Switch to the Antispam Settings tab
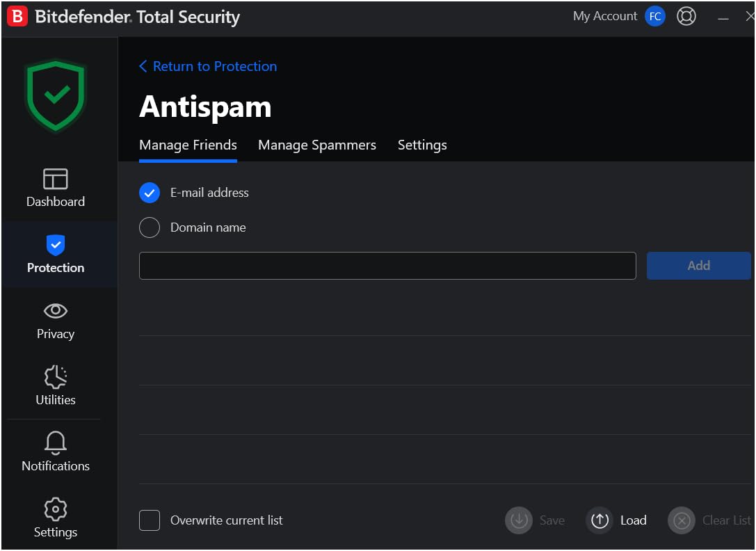The width and height of the screenshot is (756, 551). point(422,145)
